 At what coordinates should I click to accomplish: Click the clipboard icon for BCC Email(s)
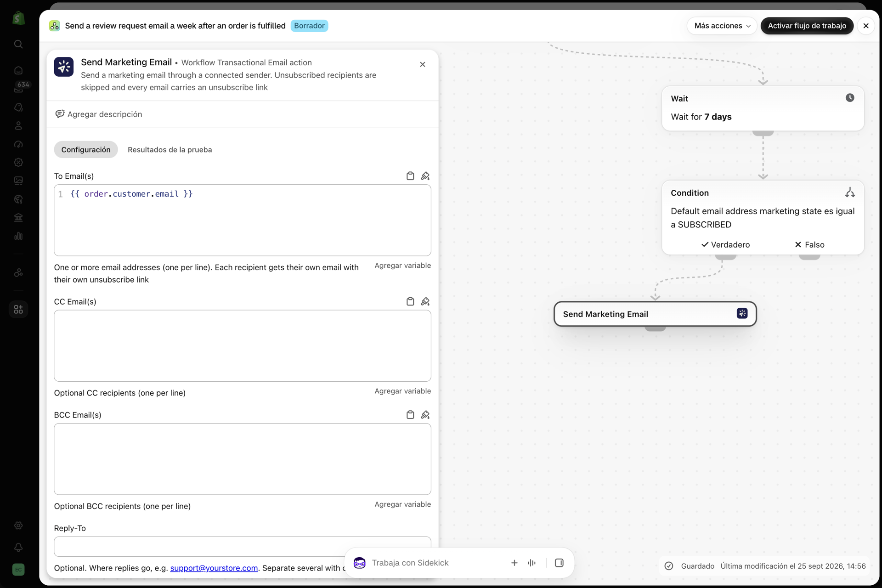410,415
